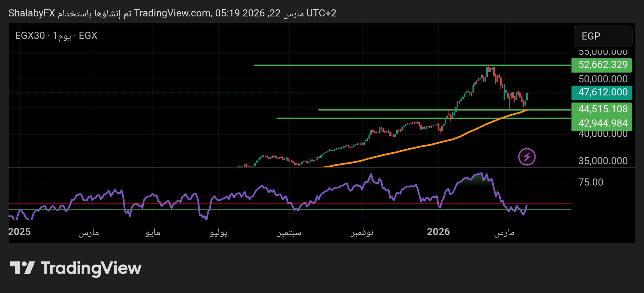Click the مايو month axis label
The width and height of the screenshot is (644, 293).
click(x=153, y=232)
